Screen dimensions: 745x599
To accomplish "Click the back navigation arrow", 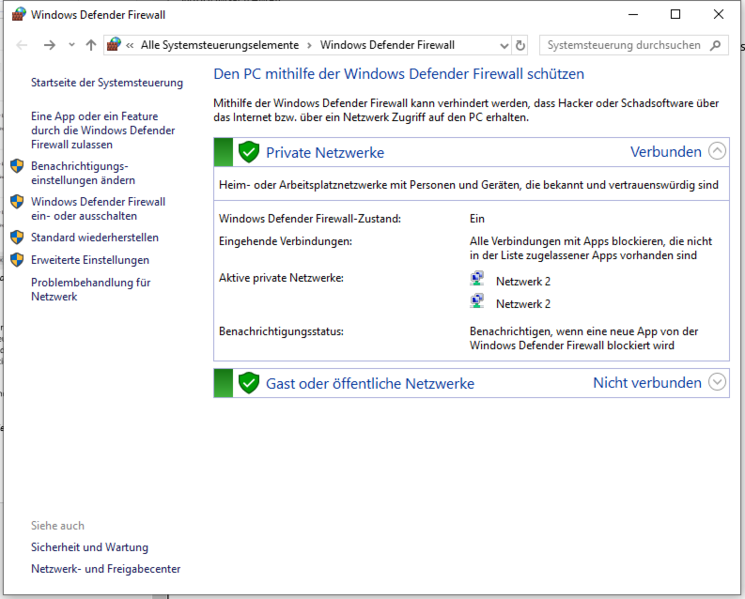I will 22,45.
